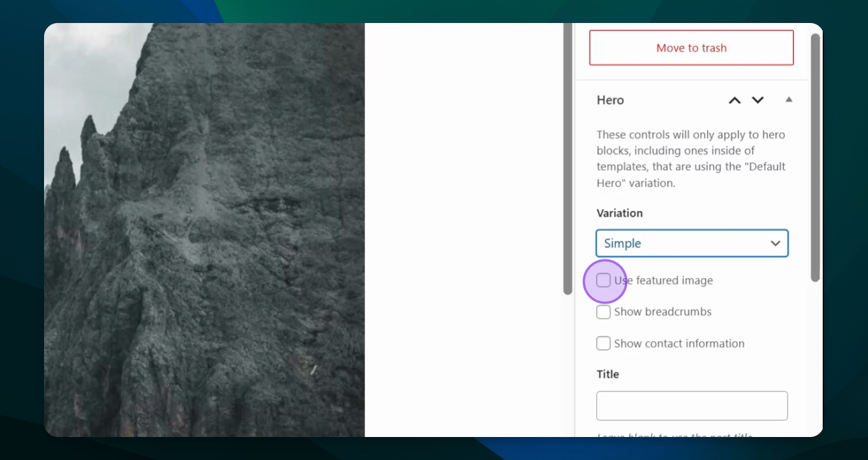Click the Variation field label
868x460 pixels.
620,213
